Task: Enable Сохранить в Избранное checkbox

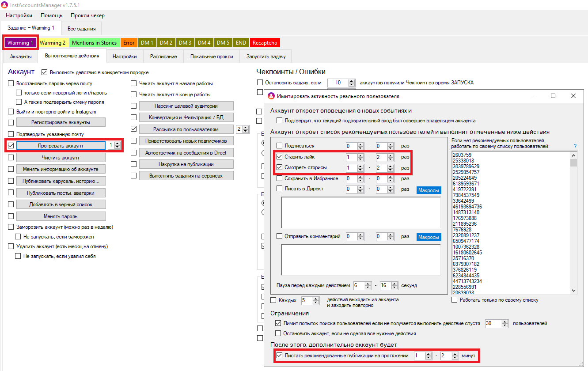Action: tap(279, 178)
